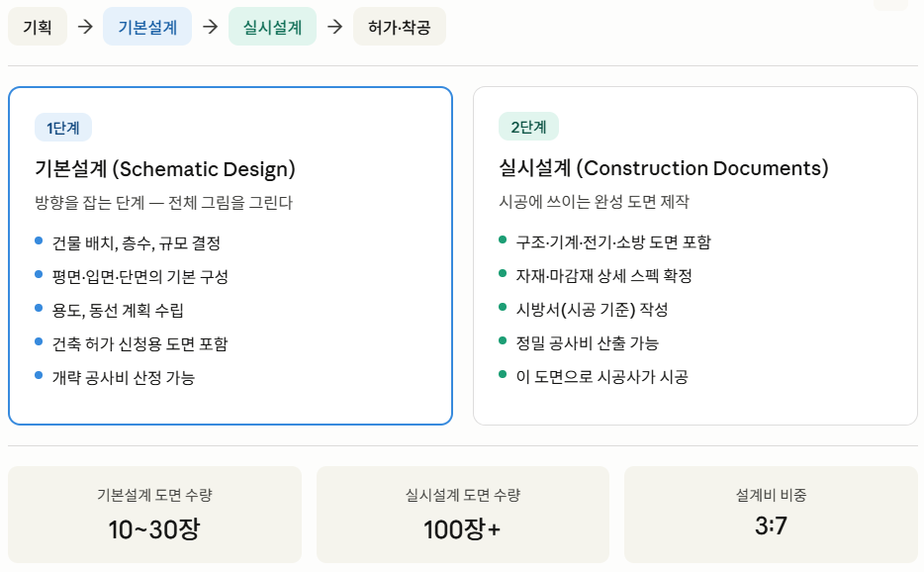Click the green bullet beside 시방서(시공 기준) 작성

click(503, 307)
